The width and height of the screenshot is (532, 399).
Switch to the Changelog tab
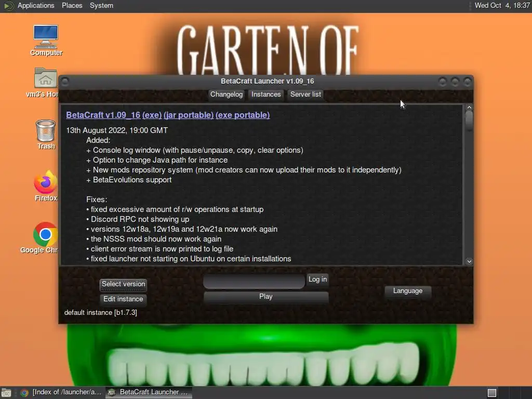click(227, 95)
